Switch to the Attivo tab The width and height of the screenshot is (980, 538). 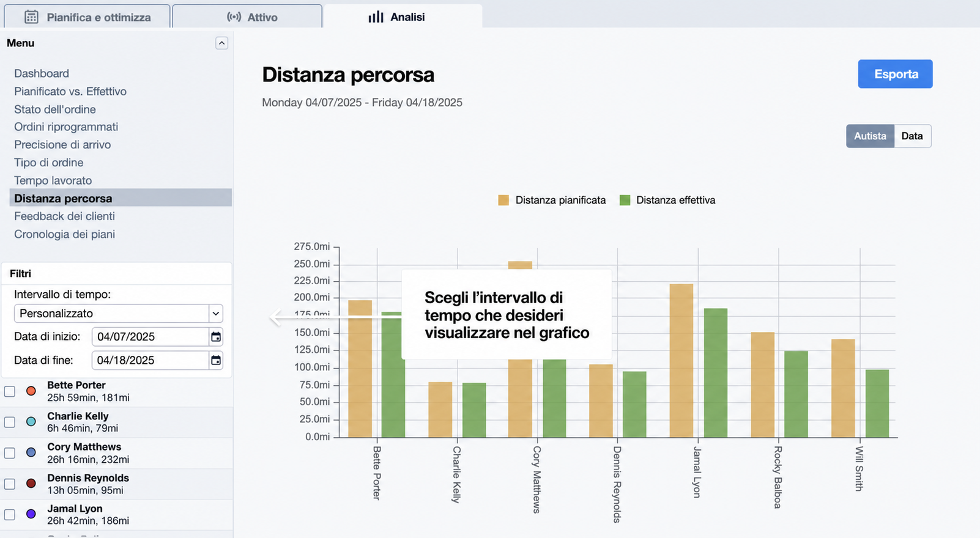coord(247,17)
